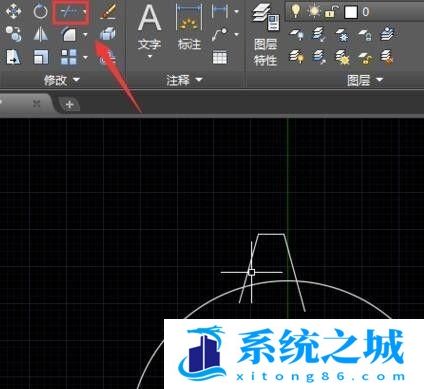Open the Array tool dropdown arrow

coord(86,58)
